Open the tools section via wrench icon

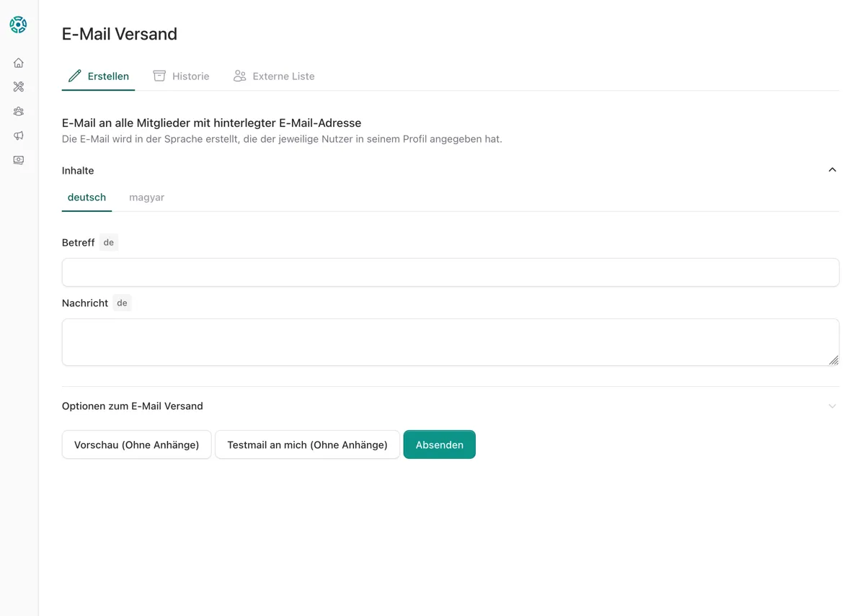[x=18, y=86]
